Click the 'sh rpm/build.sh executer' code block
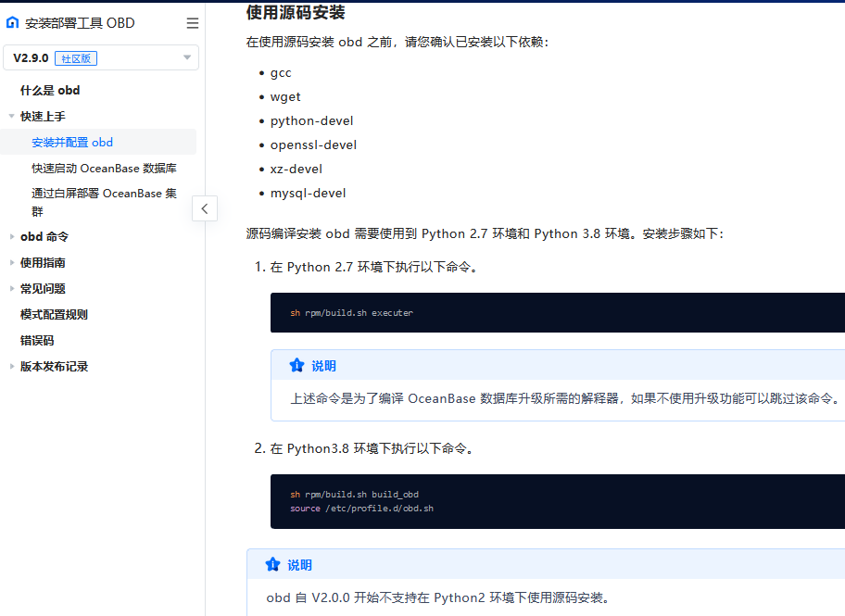 [557, 312]
